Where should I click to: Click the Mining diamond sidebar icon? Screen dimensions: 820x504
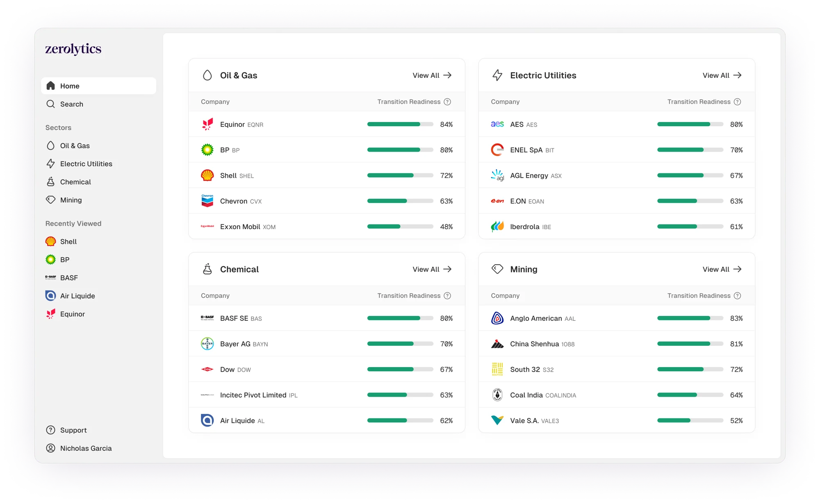[x=50, y=200]
